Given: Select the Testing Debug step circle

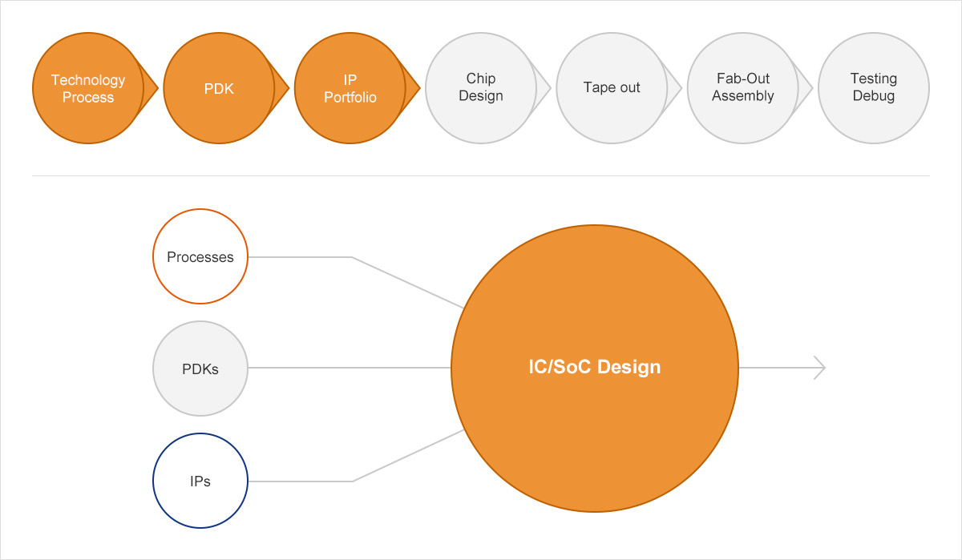Looking at the screenshot, I should [873, 88].
